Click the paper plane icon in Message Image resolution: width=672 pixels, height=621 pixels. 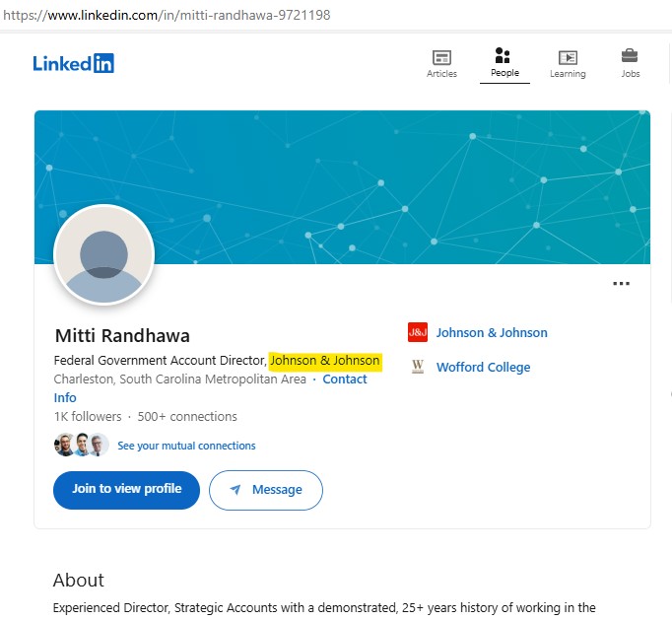coord(235,489)
